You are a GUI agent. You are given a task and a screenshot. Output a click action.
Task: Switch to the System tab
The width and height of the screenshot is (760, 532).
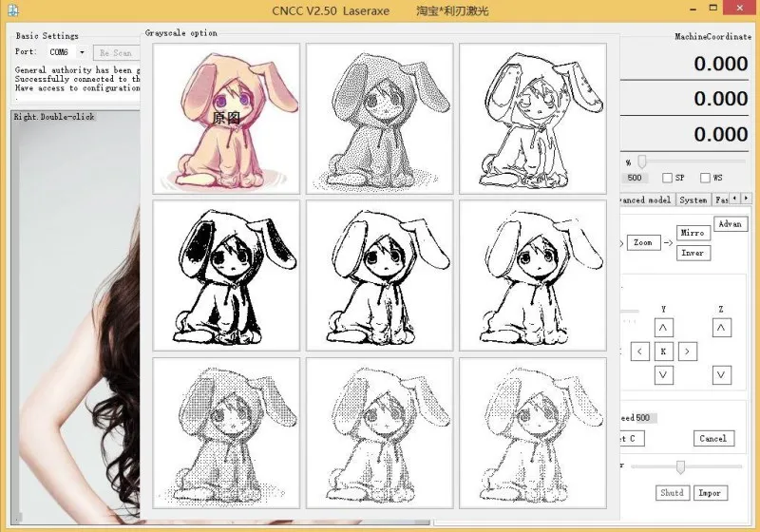[693, 199]
